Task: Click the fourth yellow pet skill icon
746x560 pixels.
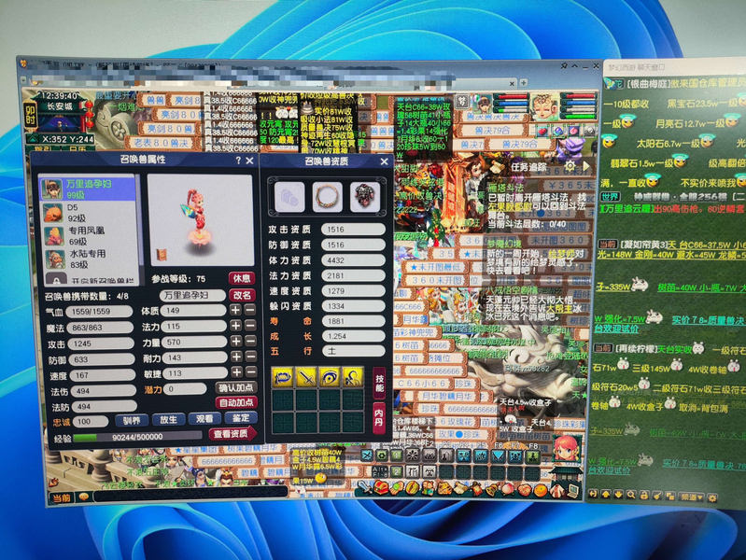Action: 353,376
